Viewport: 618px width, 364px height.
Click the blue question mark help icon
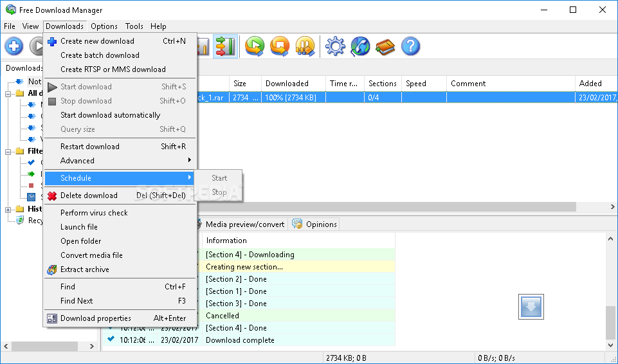coord(411,46)
